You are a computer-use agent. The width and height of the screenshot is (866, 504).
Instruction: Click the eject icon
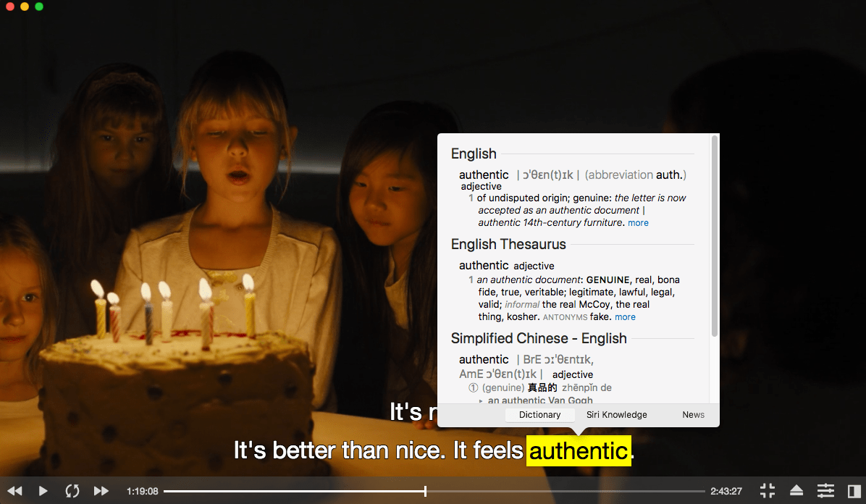tap(796, 490)
